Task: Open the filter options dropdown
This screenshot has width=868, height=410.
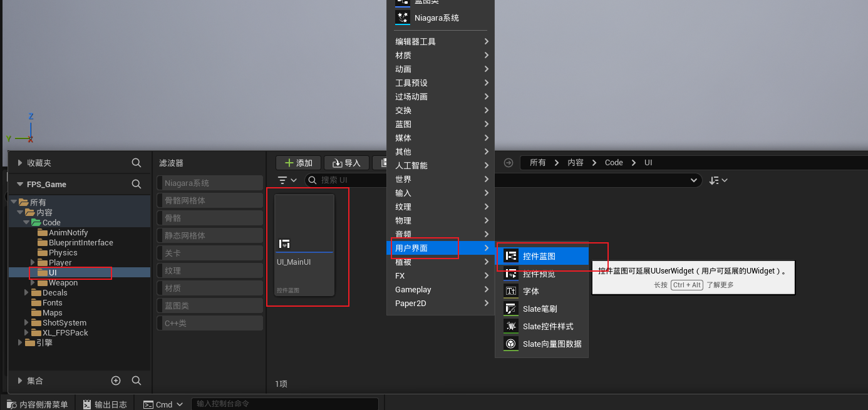Action: tap(287, 180)
